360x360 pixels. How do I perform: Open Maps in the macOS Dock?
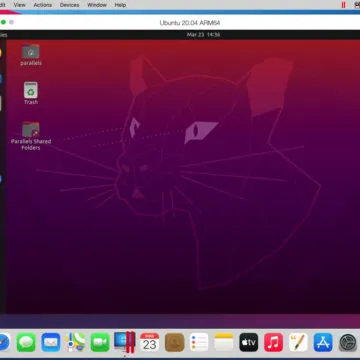click(x=75, y=342)
